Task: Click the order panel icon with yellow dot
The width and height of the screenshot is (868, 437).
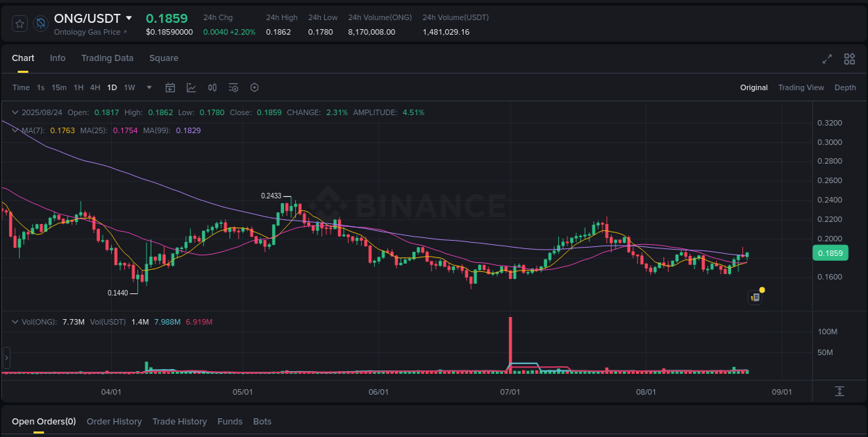Action: pos(756,297)
